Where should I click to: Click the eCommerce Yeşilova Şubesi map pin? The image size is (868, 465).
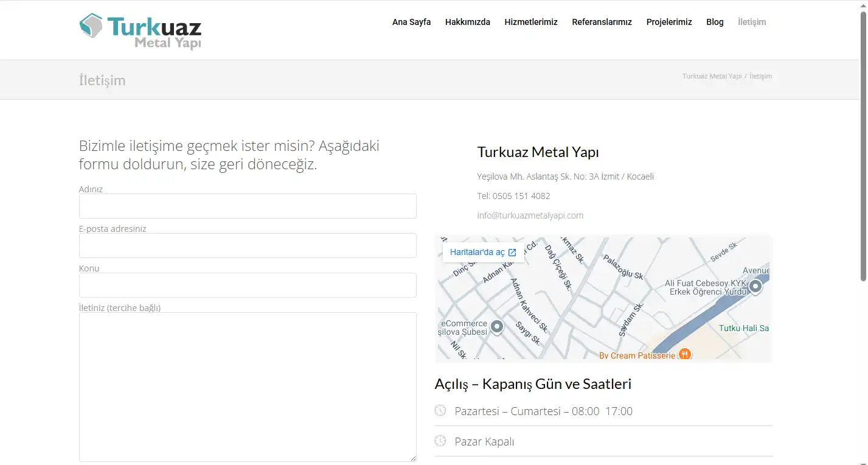pyautogui.click(x=497, y=327)
